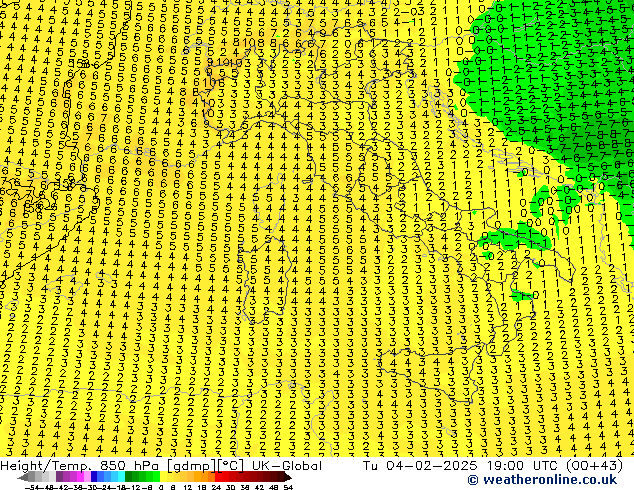This screenshot has width=634, height=490.
Task: Select the bright yellow legend segment
Action: pos(164,477)
